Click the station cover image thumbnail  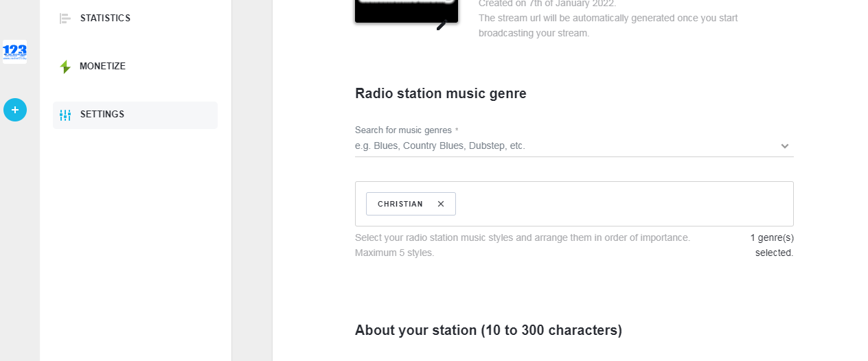pos(405,10)
